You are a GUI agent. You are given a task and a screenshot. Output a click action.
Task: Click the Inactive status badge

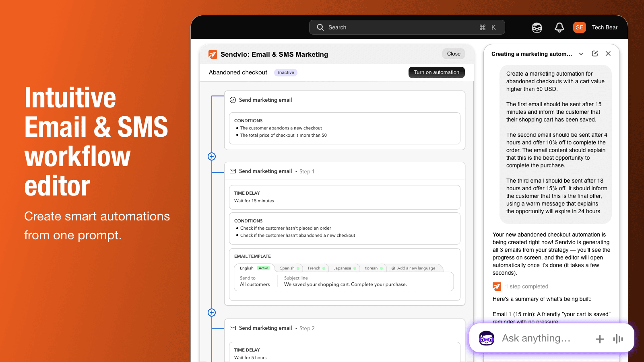pos(286,73)
